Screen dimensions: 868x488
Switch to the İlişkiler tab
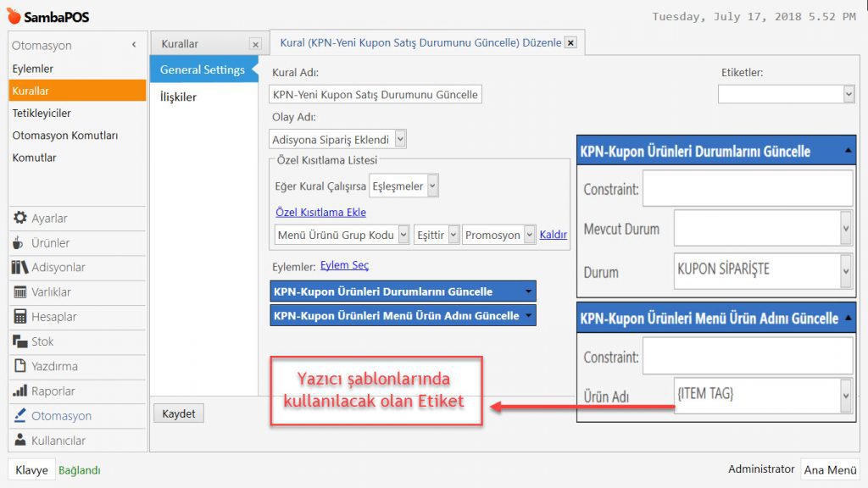[x=178, y=97]
